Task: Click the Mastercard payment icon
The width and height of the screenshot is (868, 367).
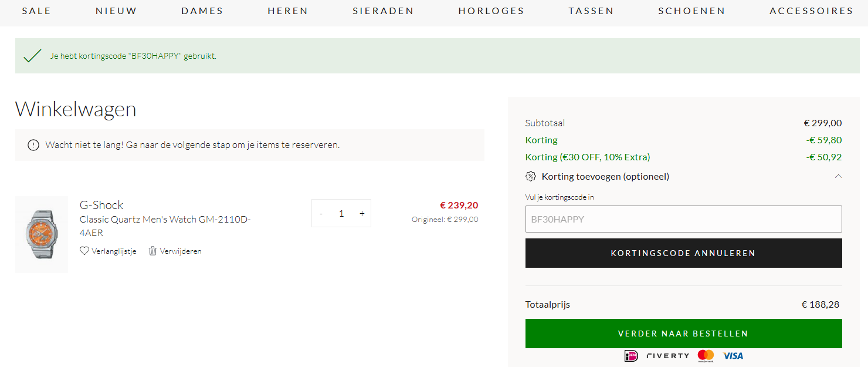Action: point(706,356)
